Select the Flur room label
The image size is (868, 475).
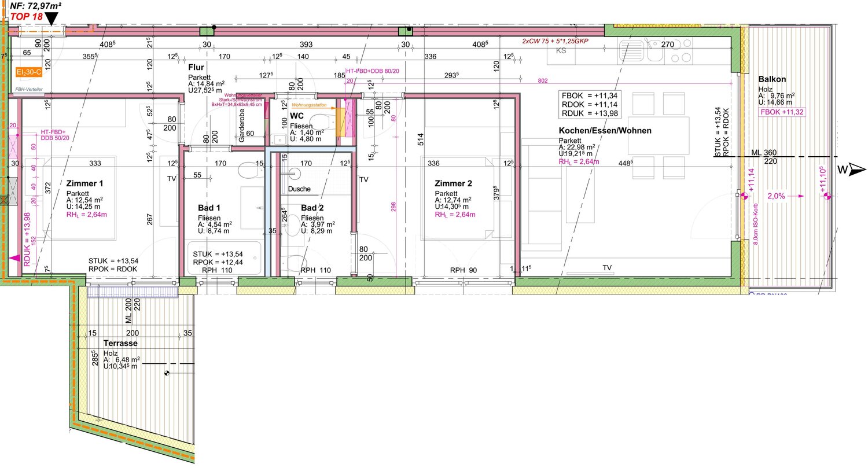pos(196,68)
